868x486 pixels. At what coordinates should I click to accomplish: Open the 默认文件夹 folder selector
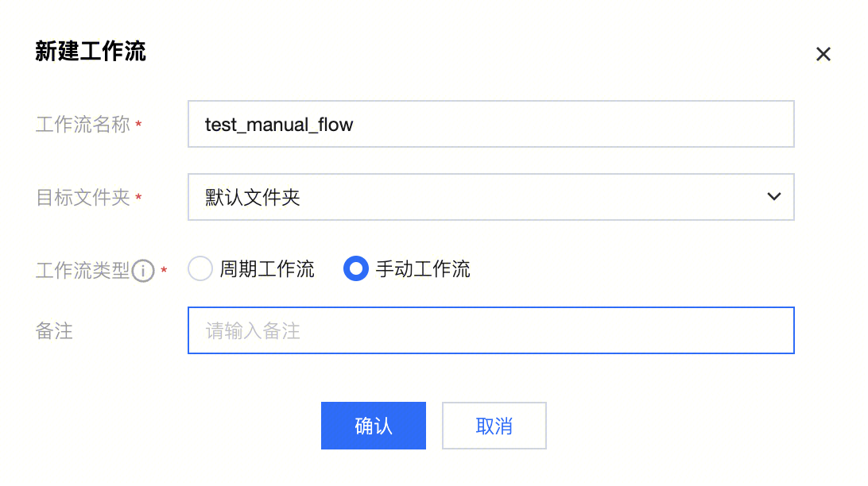(490, 197)
